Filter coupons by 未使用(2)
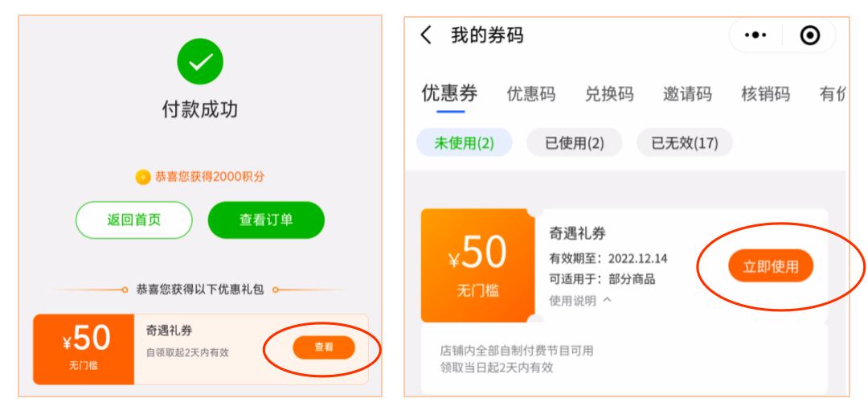The image size is (868, 415). pos(464,143)
